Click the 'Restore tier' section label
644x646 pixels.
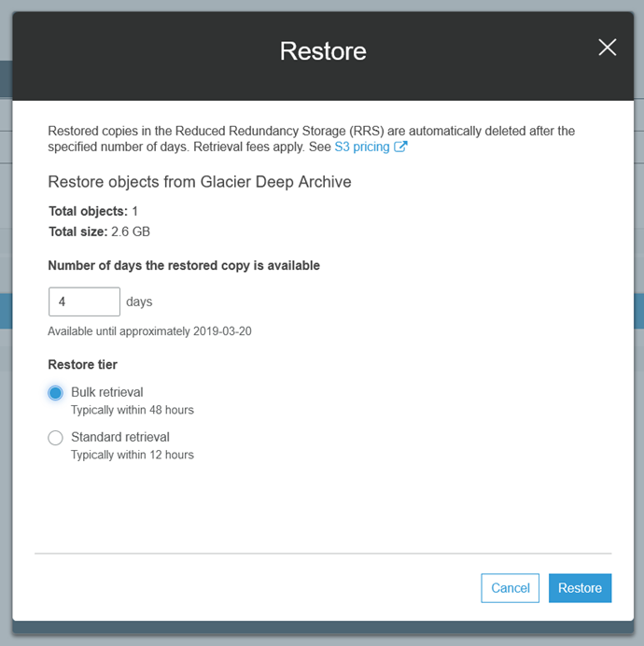pyautogui.click(x=83, y=365)
